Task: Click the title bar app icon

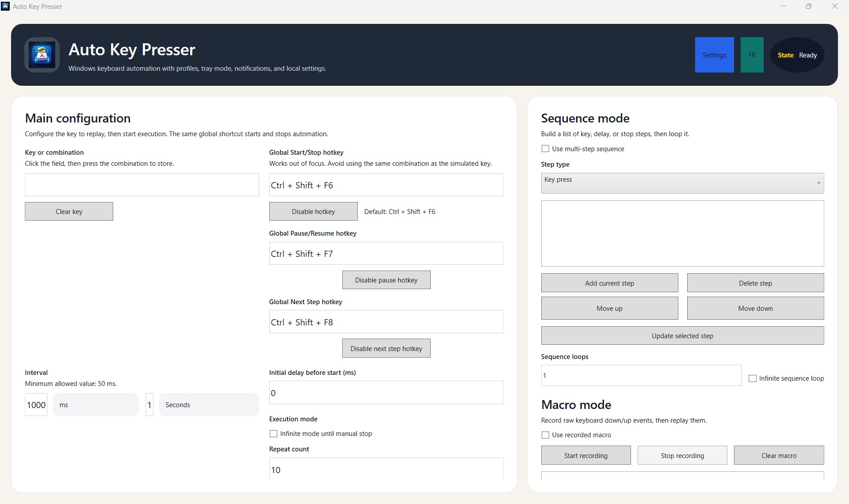Action: [x=5, y=6]
